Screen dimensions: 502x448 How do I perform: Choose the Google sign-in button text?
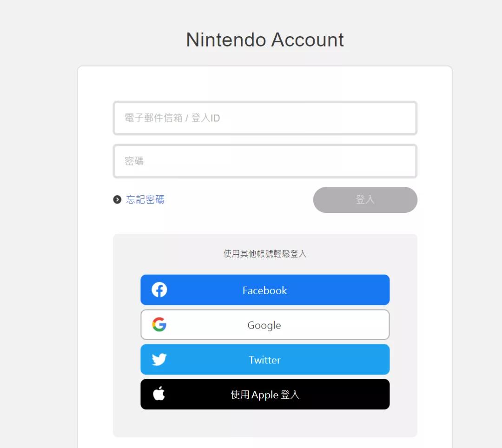click(x=264, y=325)
